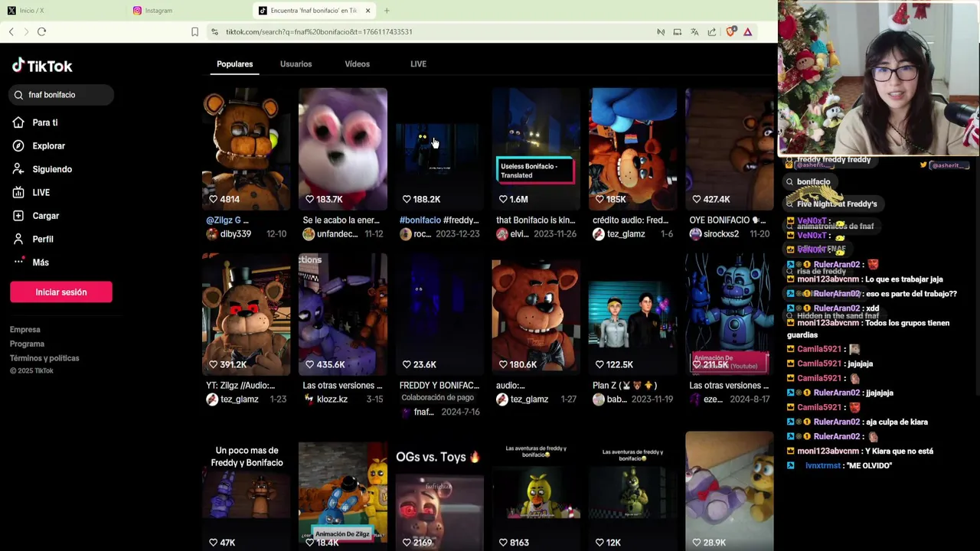The width and height of the screenshot is (980, 551).
Task: Click the site settings icon in address bar
Action: [215, 31]
